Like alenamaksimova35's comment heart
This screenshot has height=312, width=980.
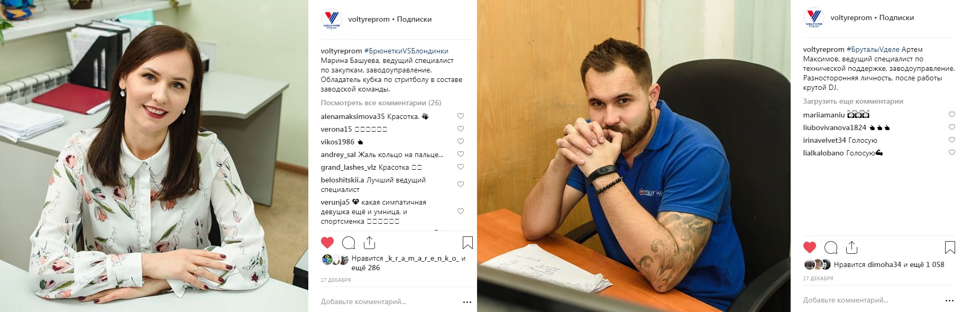(x=461, y=116)
